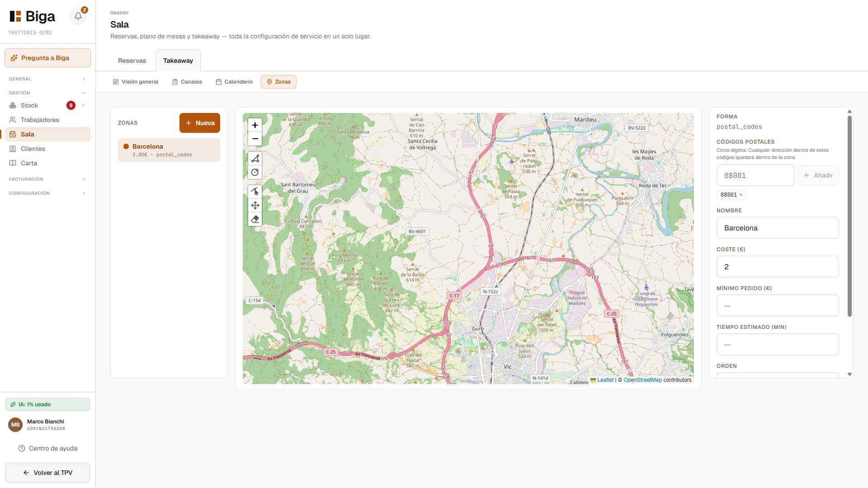The image size is (868, 488).
Task: Activate the move layers tool
Action: [255, 205]
